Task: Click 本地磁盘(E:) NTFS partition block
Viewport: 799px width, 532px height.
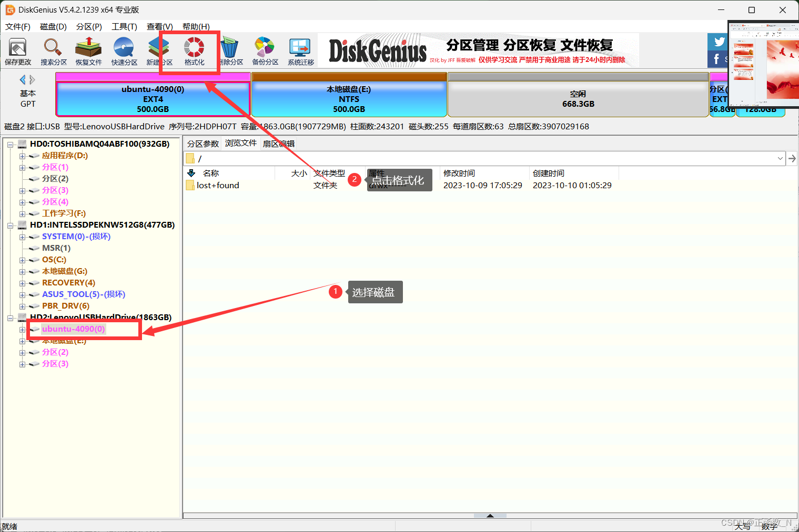Action: pyautogui.click(x=349, y=95)
